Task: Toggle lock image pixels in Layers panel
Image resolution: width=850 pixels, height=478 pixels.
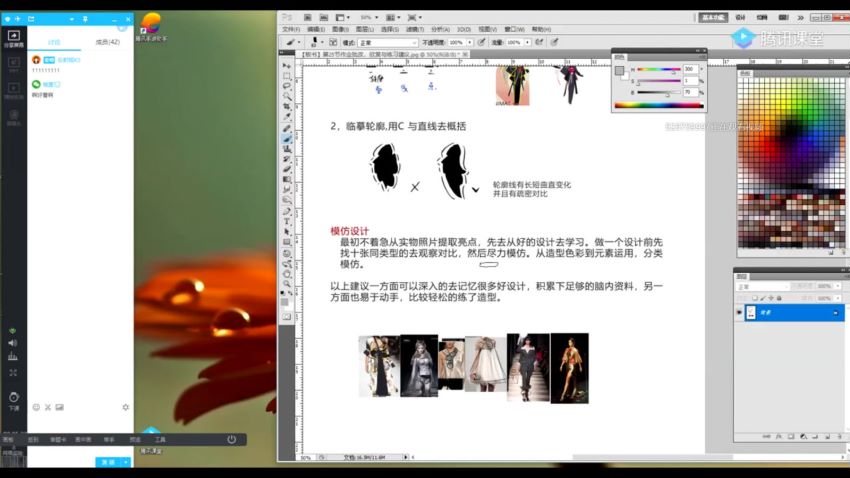Action: pyautogui.click(x=763, y=298)
